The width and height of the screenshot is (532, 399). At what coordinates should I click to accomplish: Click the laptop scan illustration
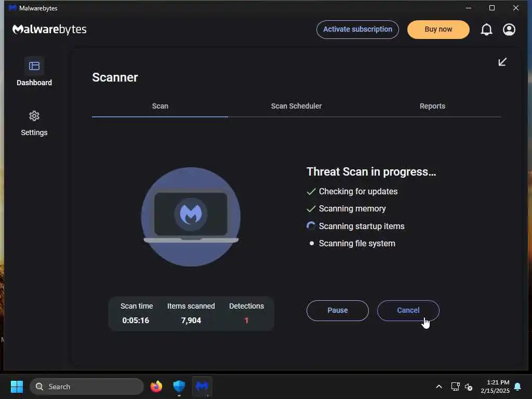(x=191, y=217)
